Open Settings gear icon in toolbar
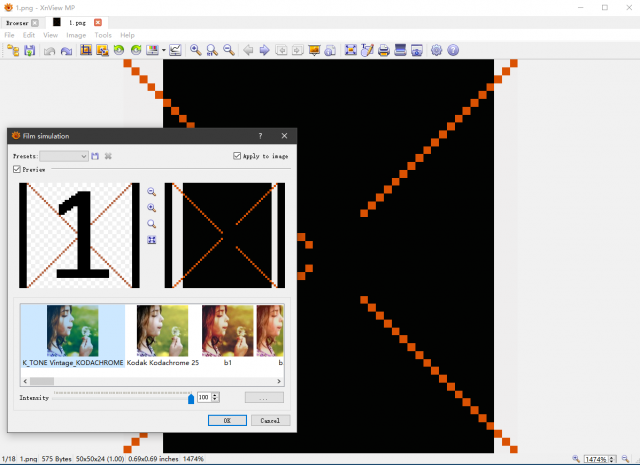The width and height of the screenshot is (640, 465). (436, 50)
